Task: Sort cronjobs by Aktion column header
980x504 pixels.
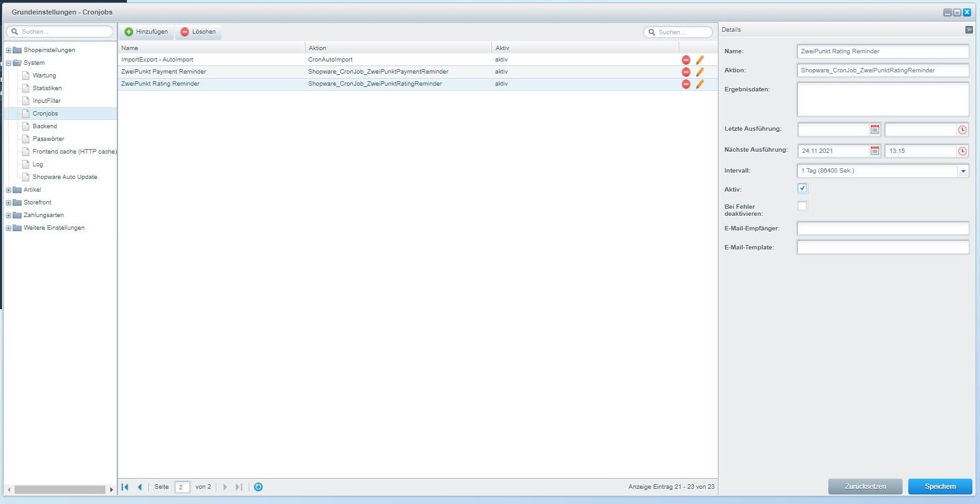Action: click(398, 48)
